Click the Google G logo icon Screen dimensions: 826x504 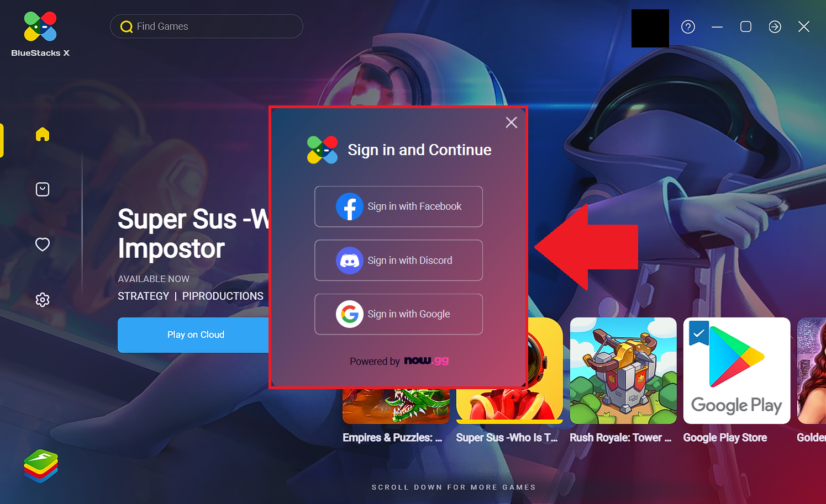(350, 314)
